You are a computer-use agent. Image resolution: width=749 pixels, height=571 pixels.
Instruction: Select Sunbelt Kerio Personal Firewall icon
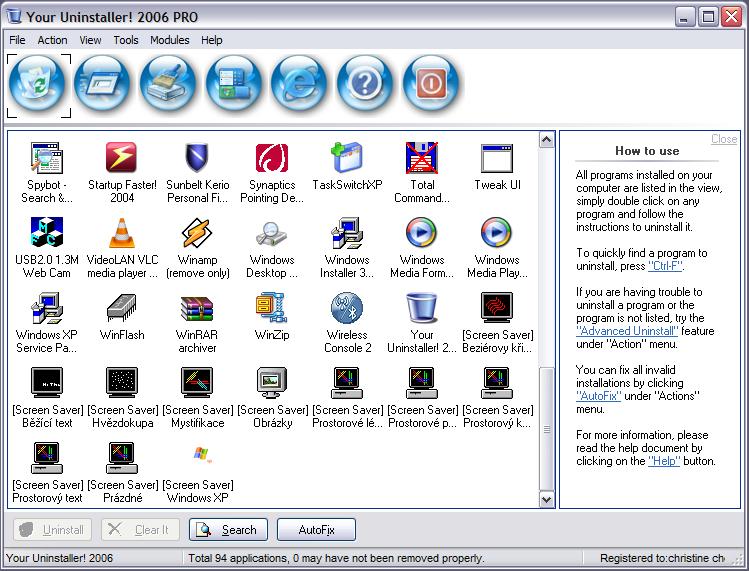197,157
